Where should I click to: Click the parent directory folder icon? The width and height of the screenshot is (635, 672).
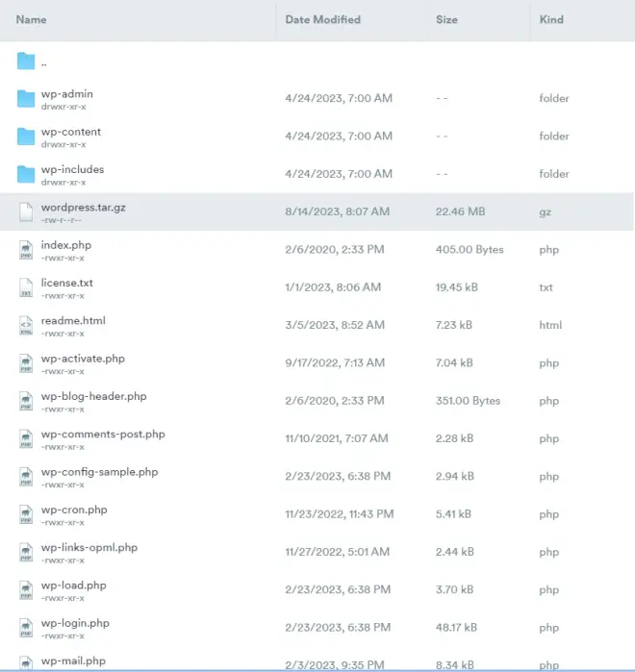[x=26, y=62]
